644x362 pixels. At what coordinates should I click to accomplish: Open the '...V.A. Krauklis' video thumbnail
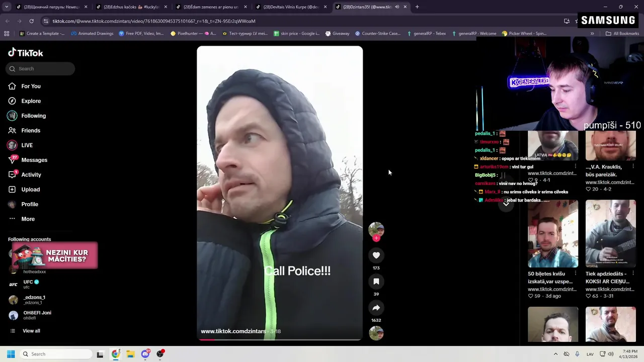point(610,146)
